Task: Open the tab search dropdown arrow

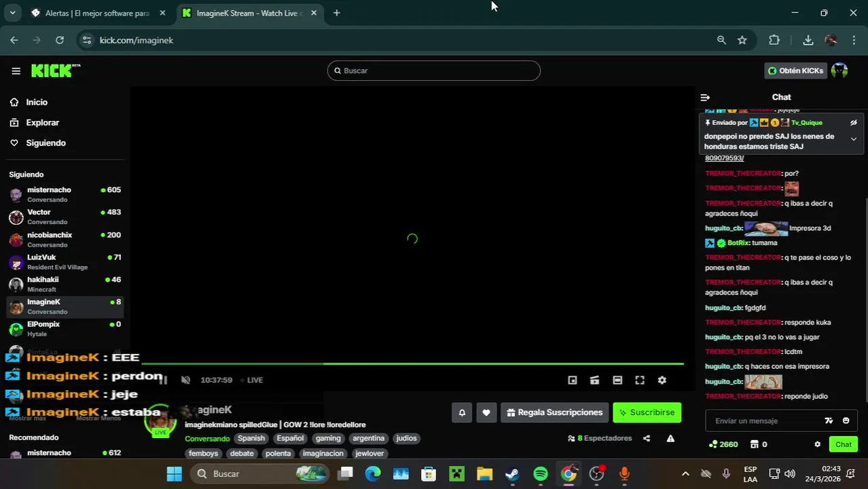Action: tap(12, 13)
